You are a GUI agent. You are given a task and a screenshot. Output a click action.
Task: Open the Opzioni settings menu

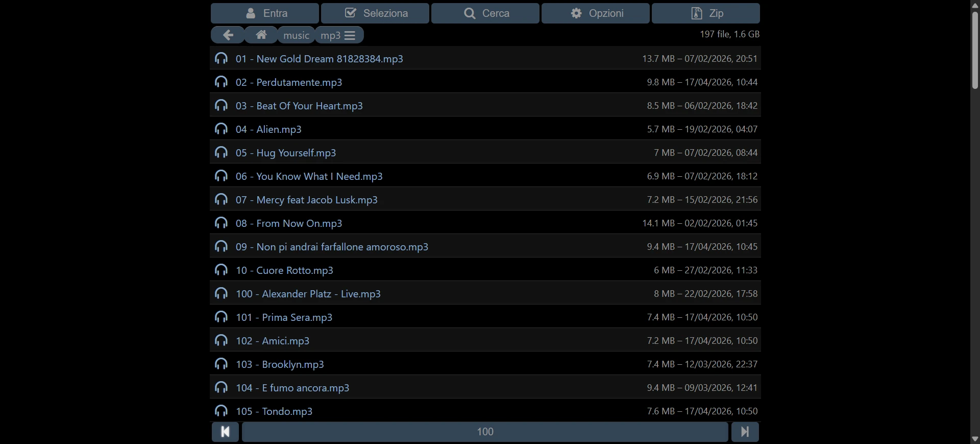596,13
